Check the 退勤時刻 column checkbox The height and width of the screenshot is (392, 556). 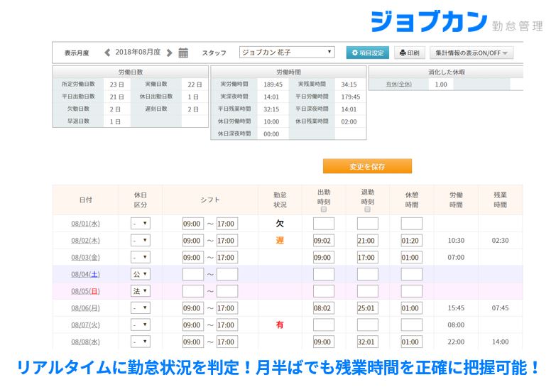367,209
